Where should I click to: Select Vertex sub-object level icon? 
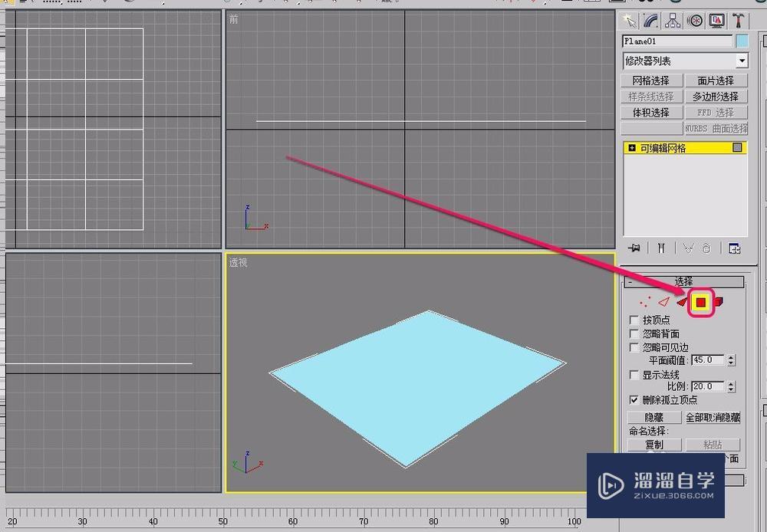(645, 302)
